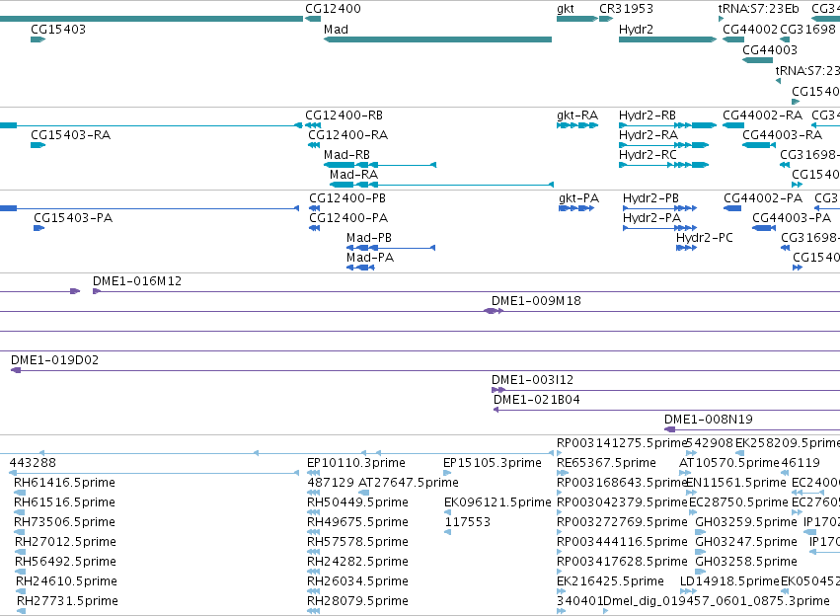This screenshot has width=840, height=616.
Task: Select the CG44002-PA protein label
Action: click(763, 198)
